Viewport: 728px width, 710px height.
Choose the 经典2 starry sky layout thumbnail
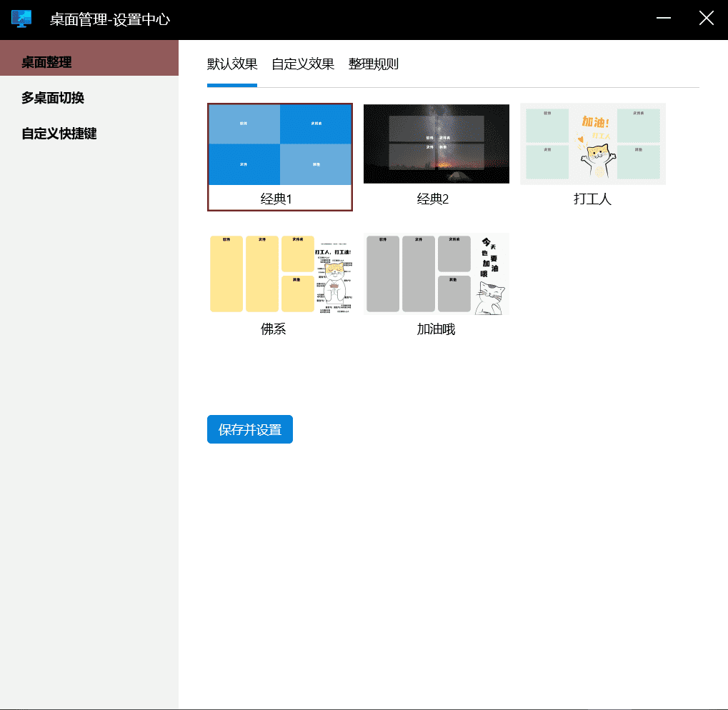tap(437, 144)
